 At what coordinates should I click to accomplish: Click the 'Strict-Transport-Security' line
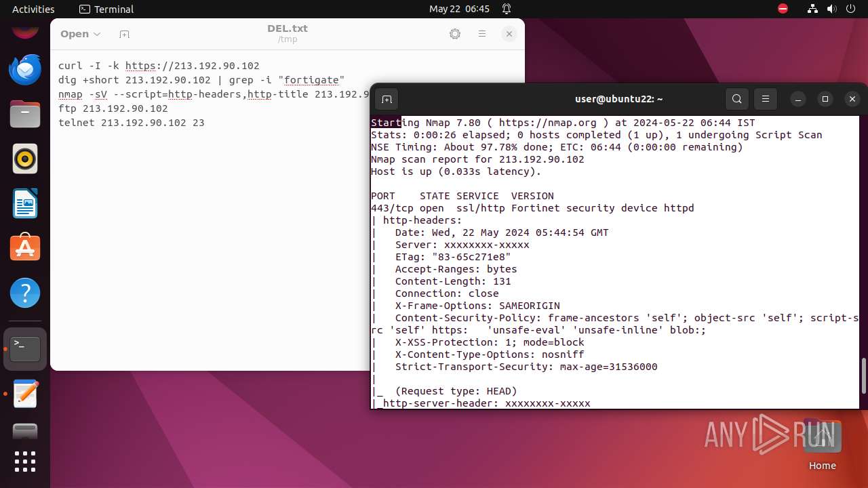pyautogui.click(x=526, y=367)
